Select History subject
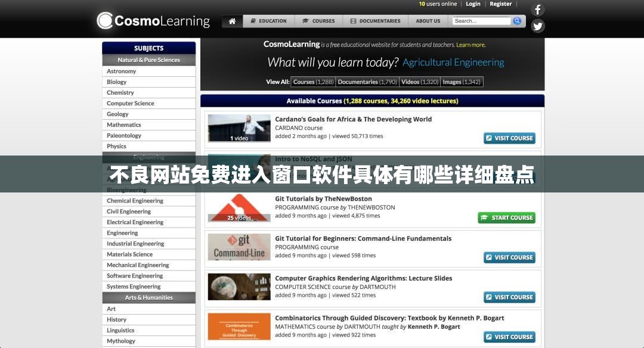This screenshot has width=644, height=348. click(x=148, y=319)
